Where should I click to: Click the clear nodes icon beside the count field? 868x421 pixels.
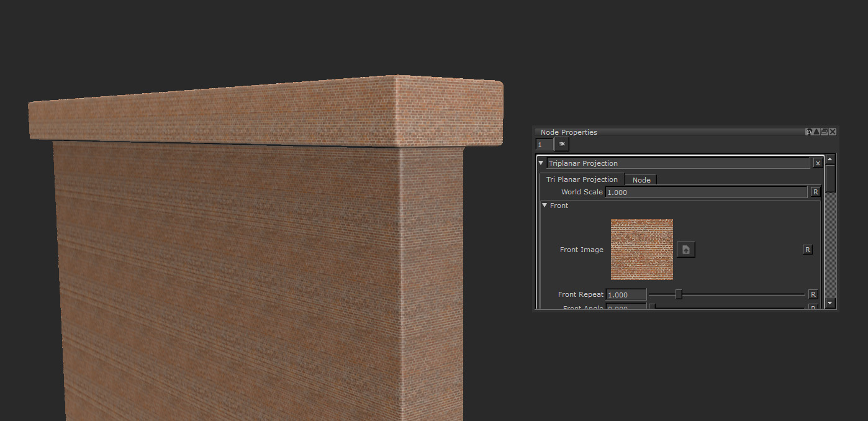tap(562, 144)
